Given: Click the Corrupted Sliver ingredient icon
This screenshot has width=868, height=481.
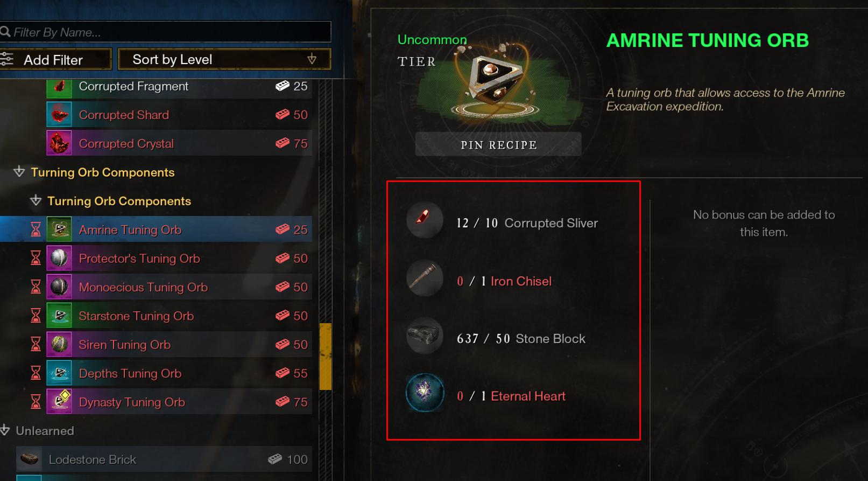Looking at the screenshot, I should coord(425,220).
